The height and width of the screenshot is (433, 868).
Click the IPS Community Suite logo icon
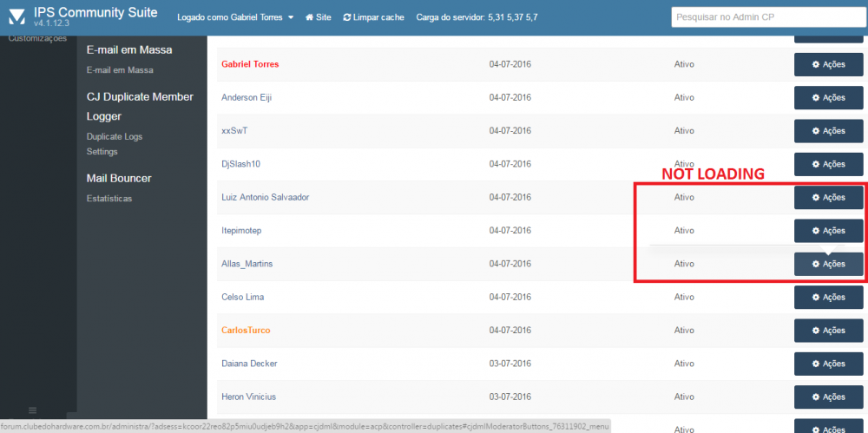[16, 17]
